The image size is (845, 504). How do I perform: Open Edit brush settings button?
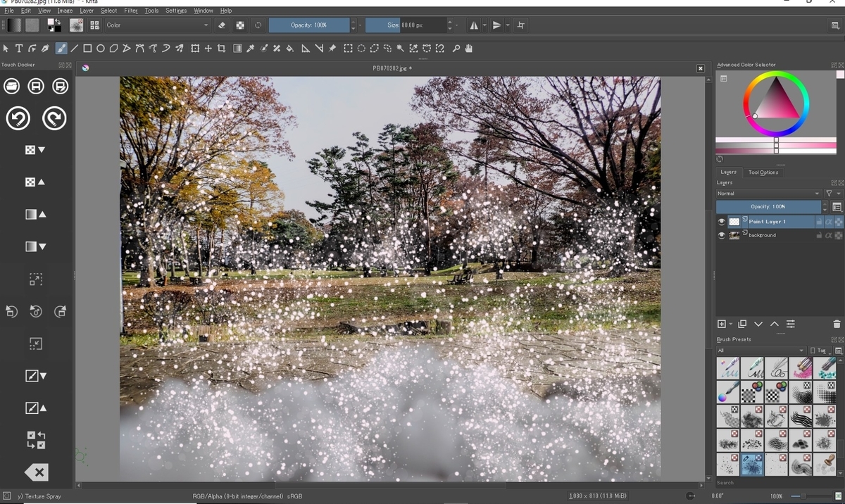pos(76,25)
